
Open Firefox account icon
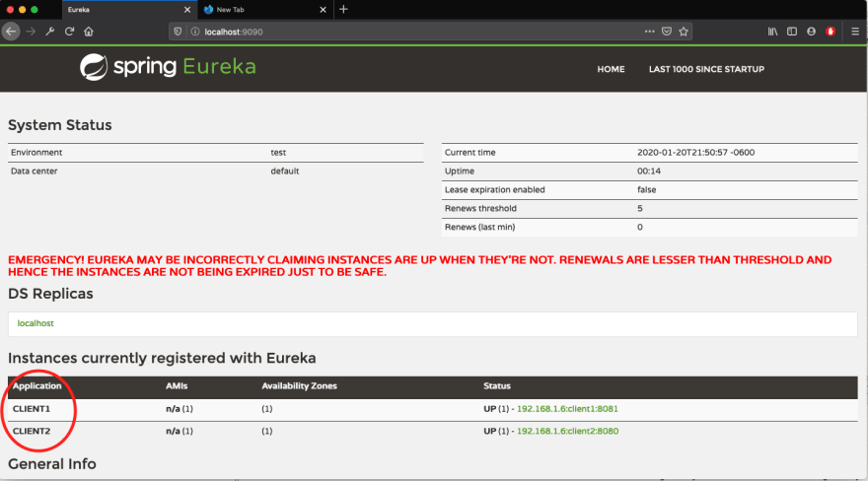(811, 32)
